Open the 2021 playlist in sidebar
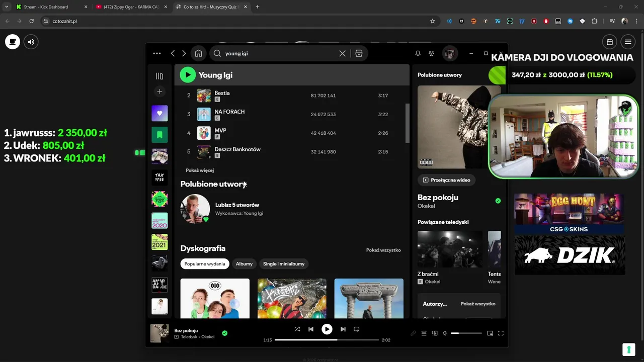The image size is (644, 362). (x=159, y=242)
